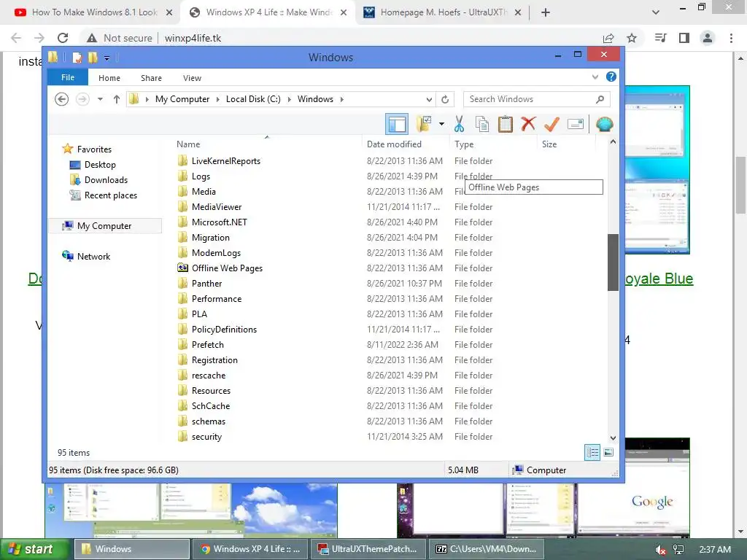Open the File menu tab
Screen dimensions: 747x560
(68, 77)
